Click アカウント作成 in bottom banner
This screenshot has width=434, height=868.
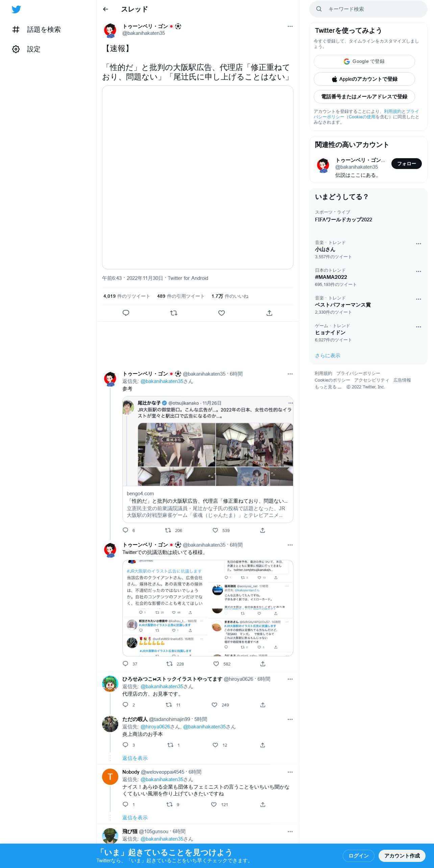pos(402,856)
